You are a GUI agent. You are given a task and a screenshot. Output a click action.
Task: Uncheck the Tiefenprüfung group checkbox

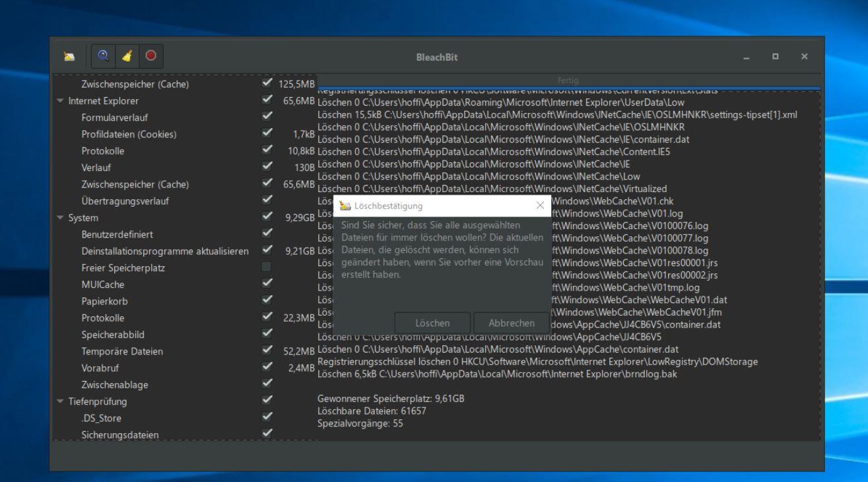point(266,401)
